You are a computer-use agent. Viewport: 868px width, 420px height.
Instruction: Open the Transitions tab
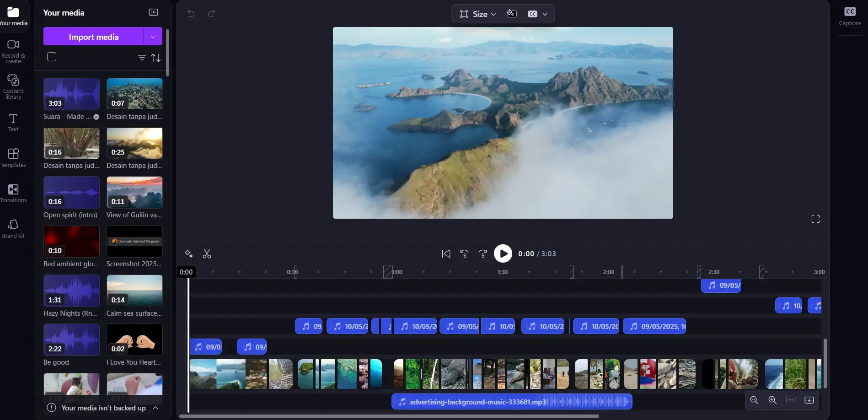(13, 193)
